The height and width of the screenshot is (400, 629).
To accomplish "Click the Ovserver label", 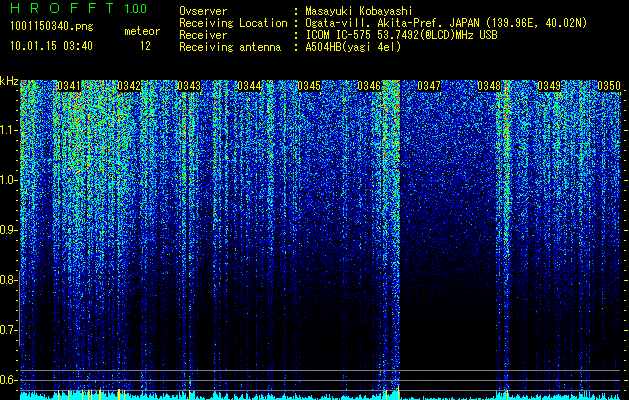I will 203,11.
